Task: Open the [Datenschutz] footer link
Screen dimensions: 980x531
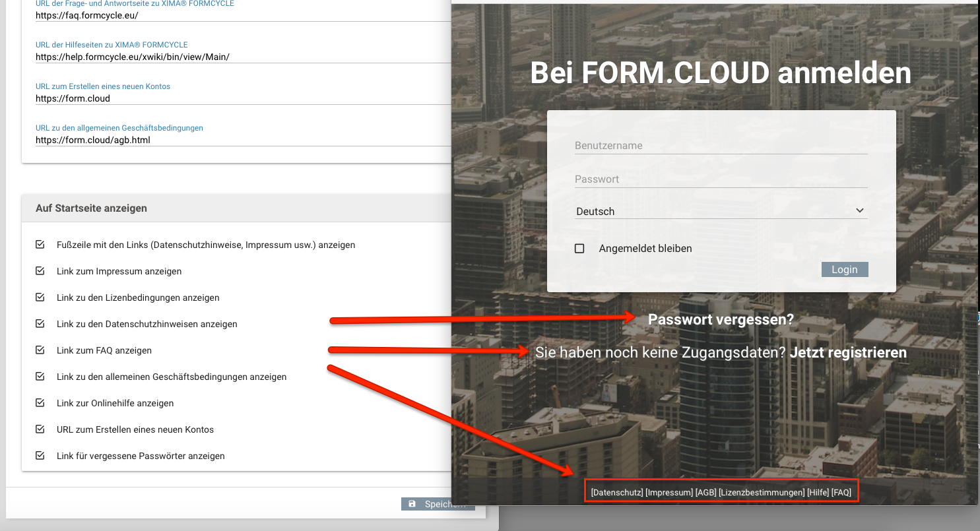Action: coord(617,493)
